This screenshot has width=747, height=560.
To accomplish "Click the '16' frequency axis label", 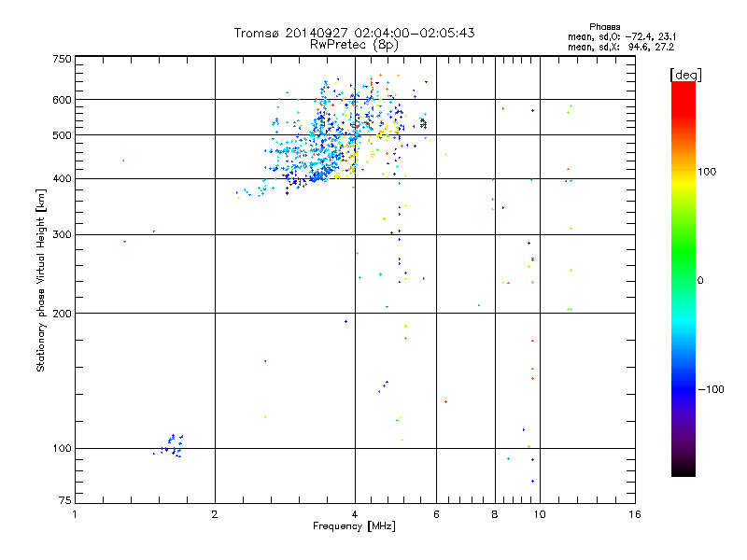I will [635, 514].
